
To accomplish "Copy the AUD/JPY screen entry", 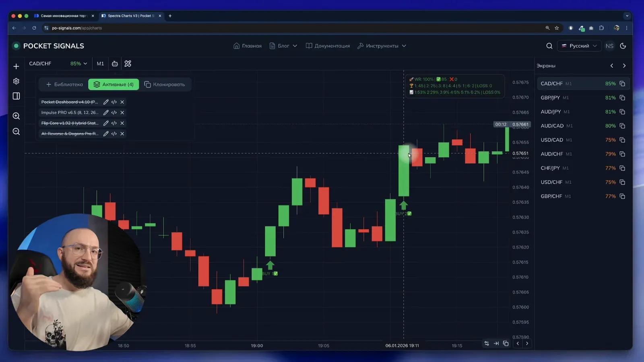I will pyautogui.click(x=622, y=112).
